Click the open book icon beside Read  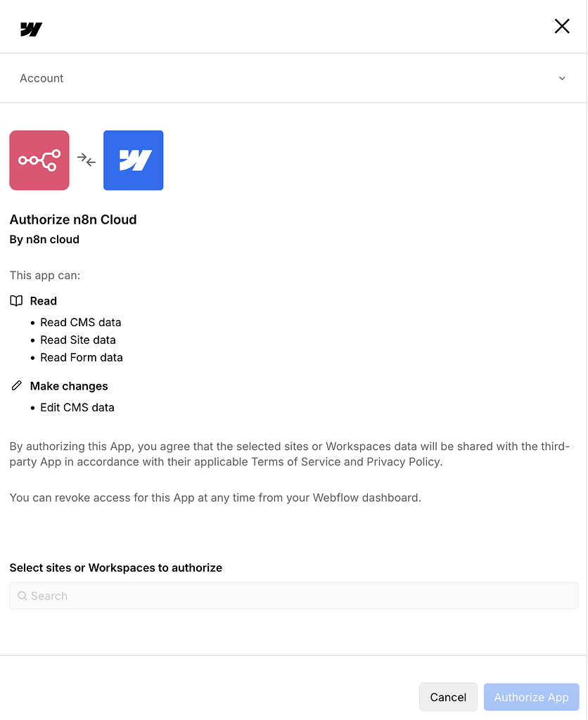(15, 300)
